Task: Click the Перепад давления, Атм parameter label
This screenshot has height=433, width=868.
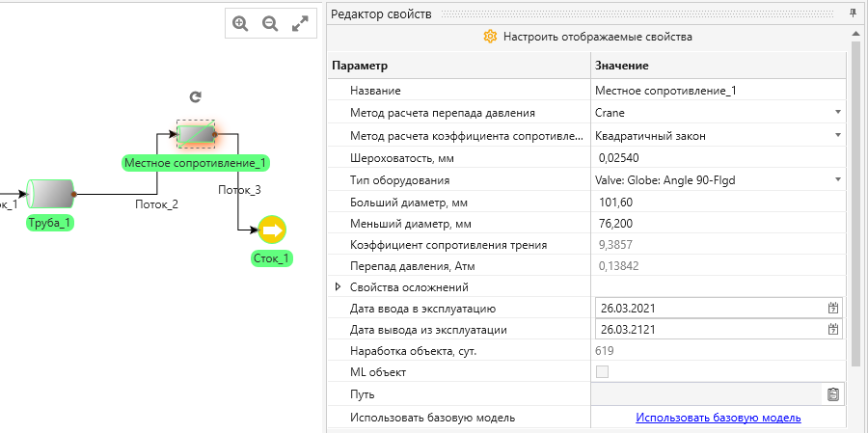Action: 413,266
